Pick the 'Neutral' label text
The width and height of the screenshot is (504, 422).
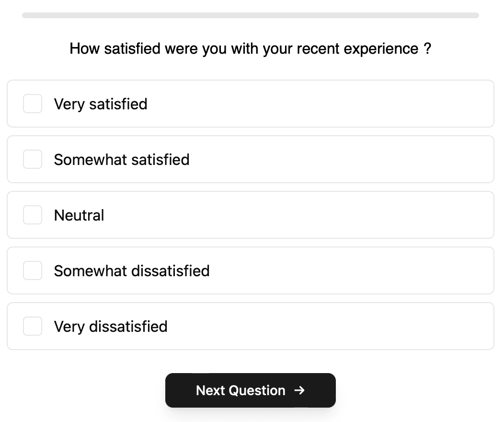79,215
